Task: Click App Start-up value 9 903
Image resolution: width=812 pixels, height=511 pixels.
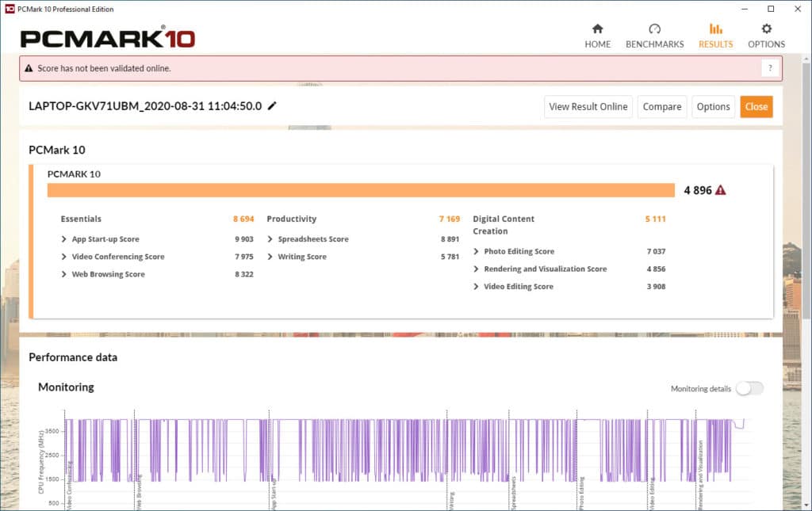Action: (244, 239)
